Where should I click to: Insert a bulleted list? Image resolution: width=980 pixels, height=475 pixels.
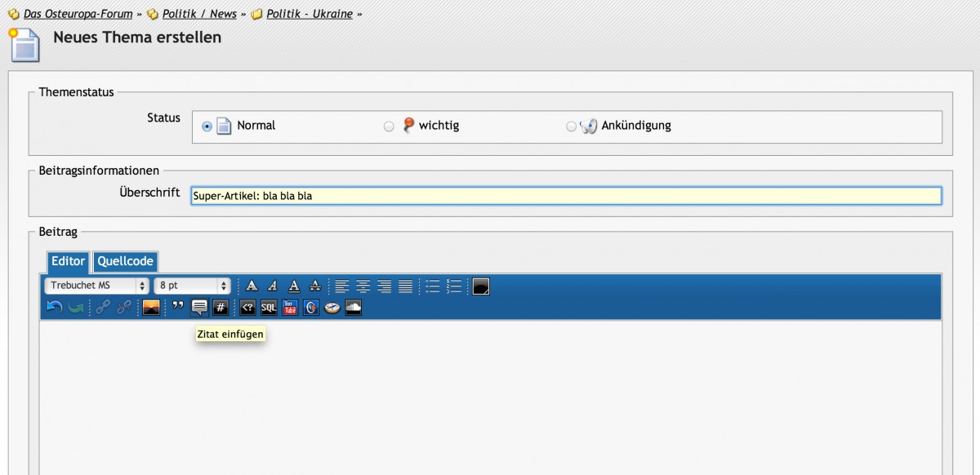coord(433,286)
